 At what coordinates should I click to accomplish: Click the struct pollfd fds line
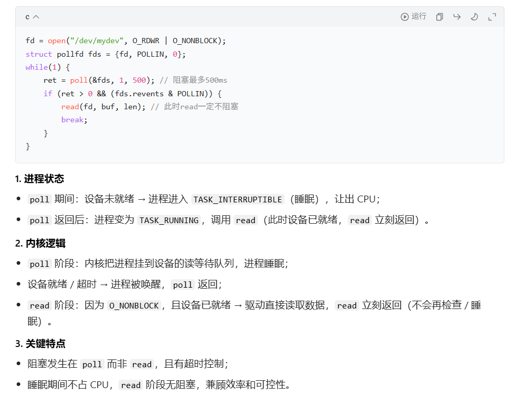point(106,54)
